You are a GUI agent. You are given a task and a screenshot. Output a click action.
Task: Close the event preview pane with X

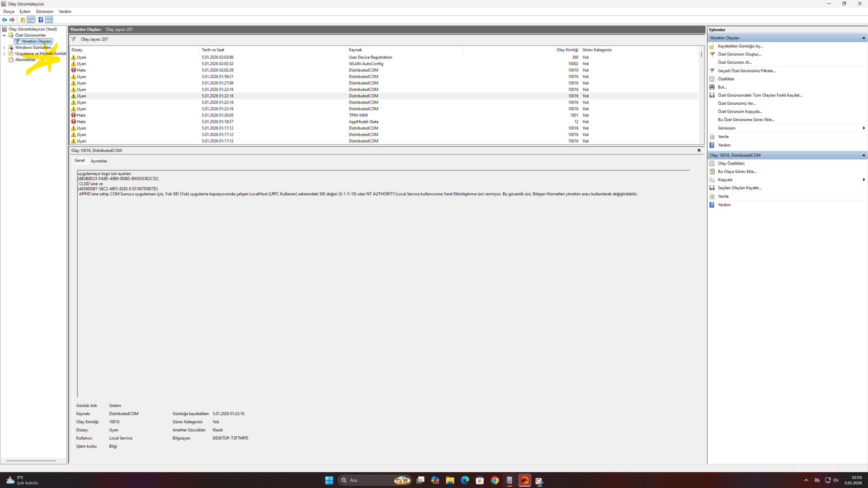699,150
